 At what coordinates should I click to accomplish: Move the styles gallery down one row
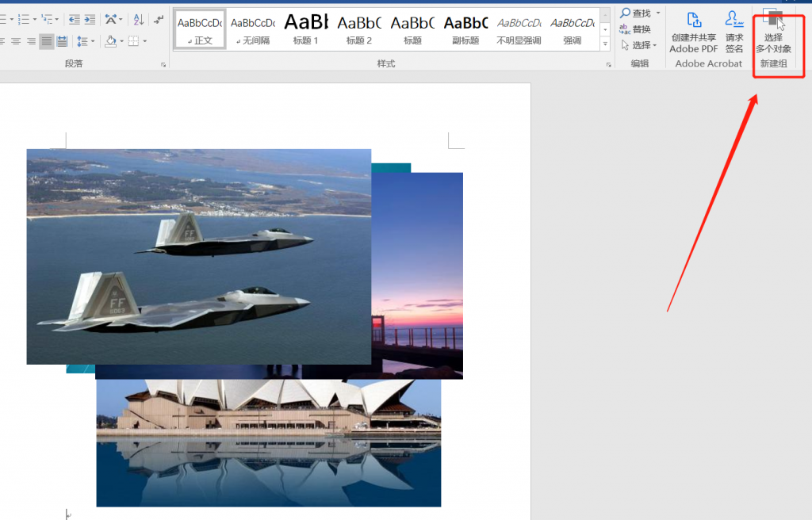pos(605,29)
